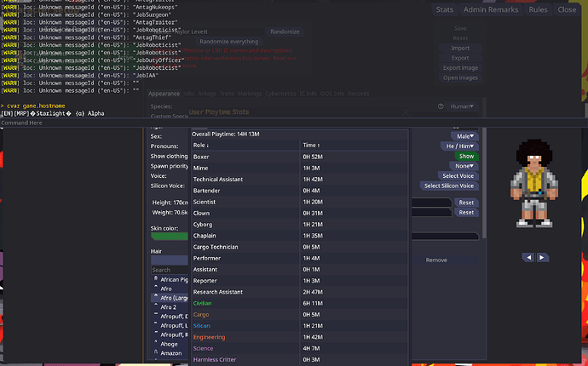Click the Select Silicon Voice button
588x366 pixels.
point(449,186)
